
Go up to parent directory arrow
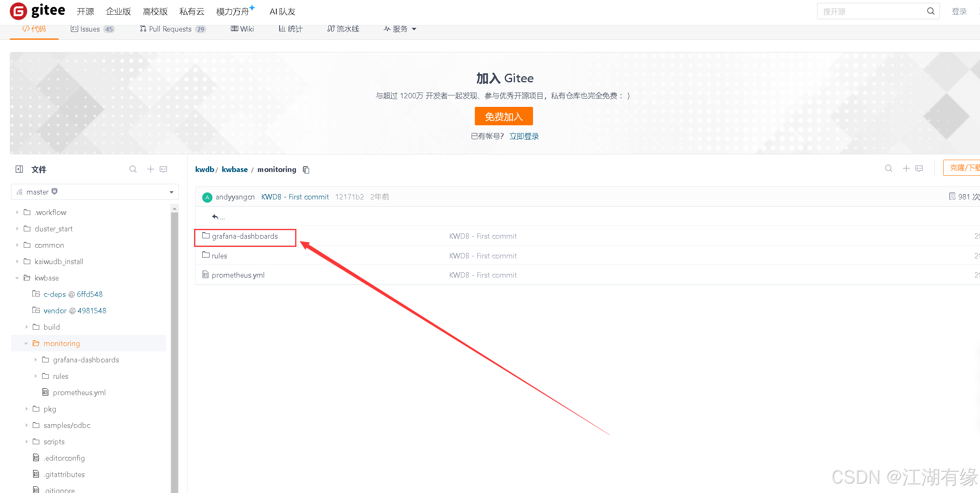215,217
